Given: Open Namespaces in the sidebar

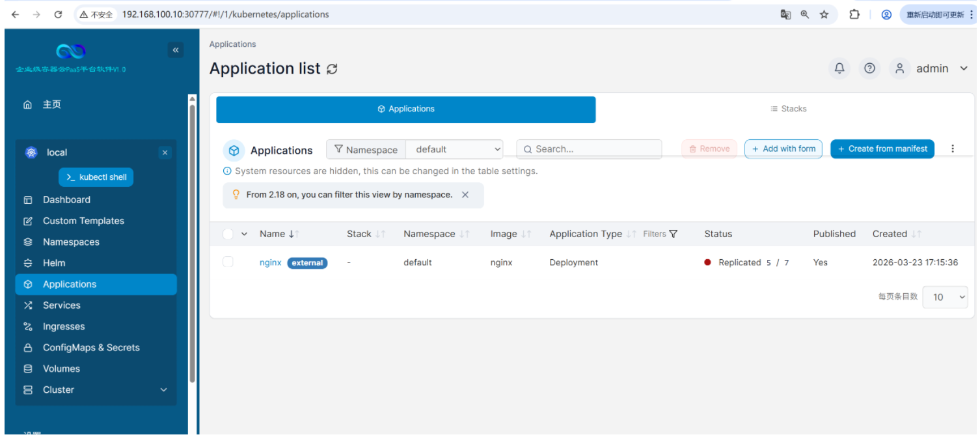Looking at the screenshot, I should pyautogui.click(x=96, y=242).
